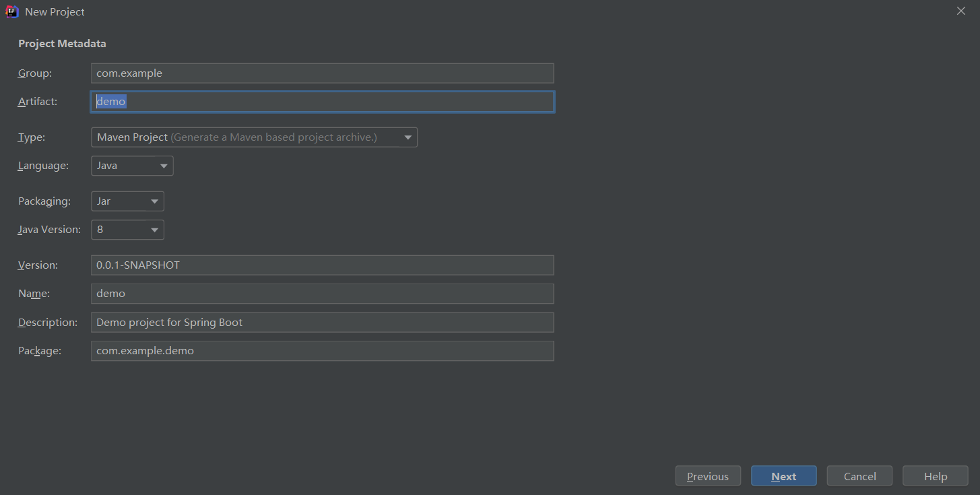Click the Description input field
This screenshot has height=495, width=980.
tap(323, 323)
